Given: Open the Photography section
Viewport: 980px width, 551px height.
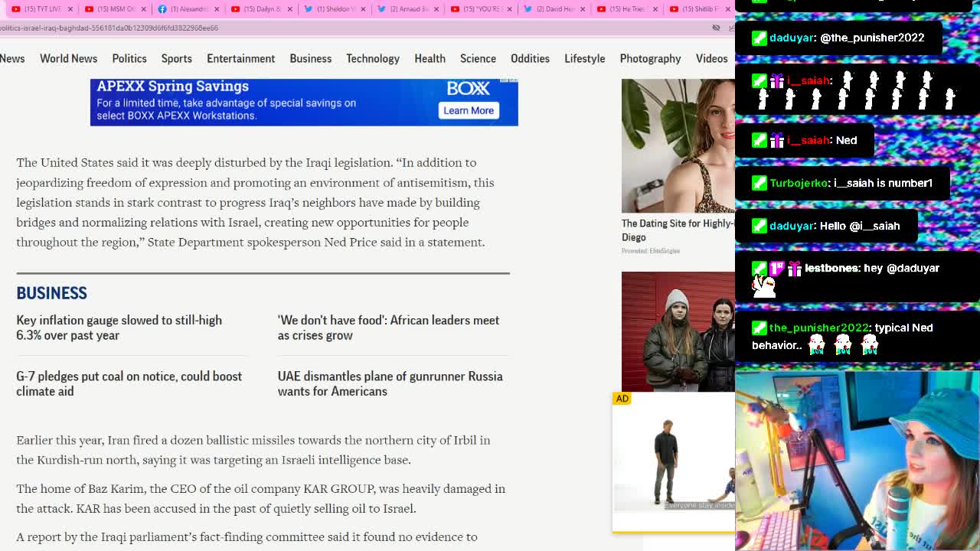Looking at the screenshot, I should (x=650, y=58).
